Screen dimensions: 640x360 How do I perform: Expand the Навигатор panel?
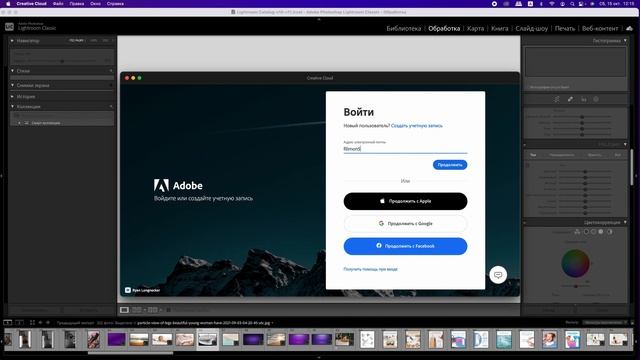point(12,41)
